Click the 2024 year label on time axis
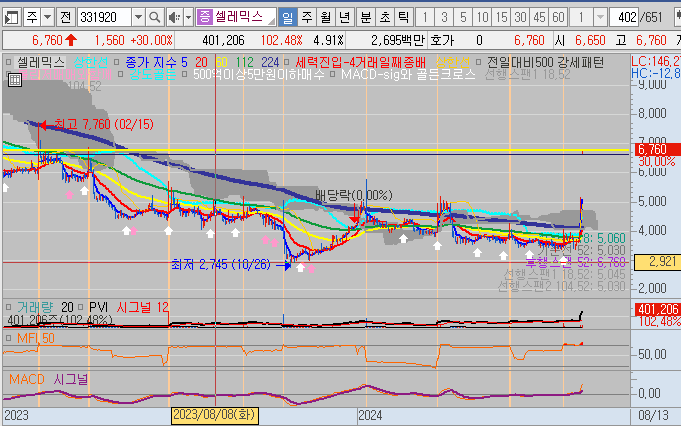The height and width of the screenshot is (426, 681). point(370,416)
